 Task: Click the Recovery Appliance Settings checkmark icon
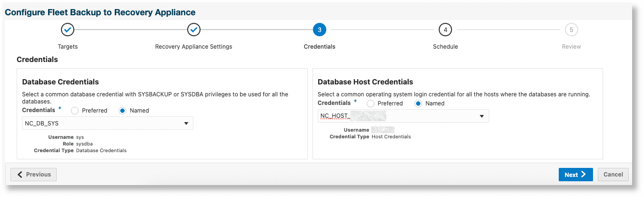click(x=194, y=30)
